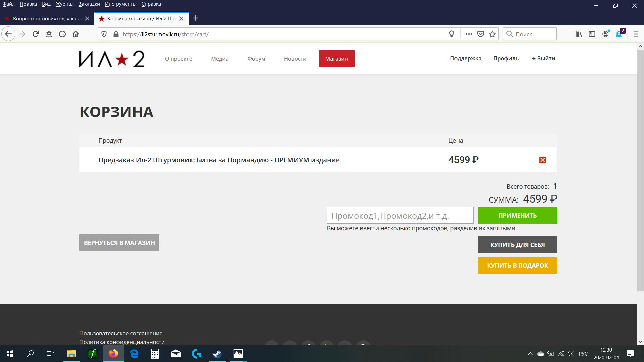The height and width of the screenshot is (362, 644).
Task: Open page actions three-dots menu
Action: [469, 34]
